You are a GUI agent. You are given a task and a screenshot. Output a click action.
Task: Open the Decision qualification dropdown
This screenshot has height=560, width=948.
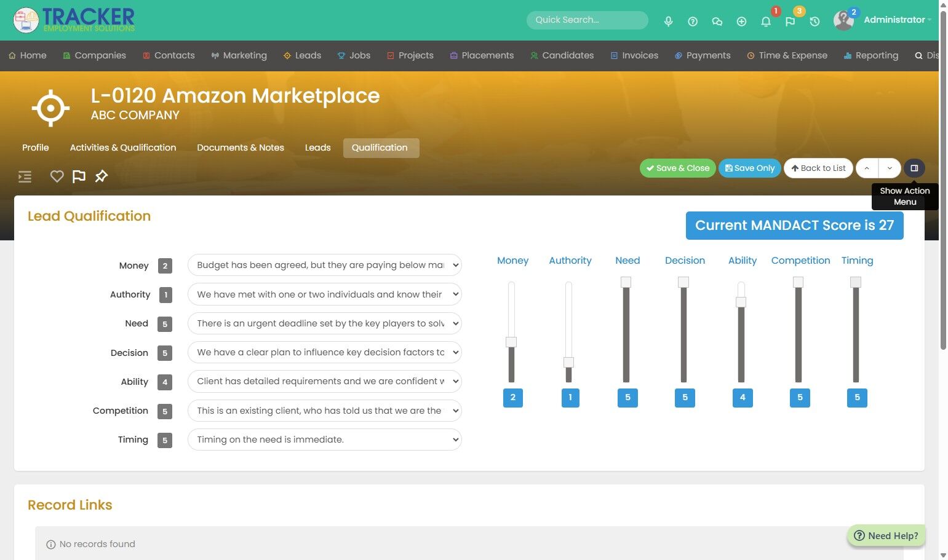[324, 352]
